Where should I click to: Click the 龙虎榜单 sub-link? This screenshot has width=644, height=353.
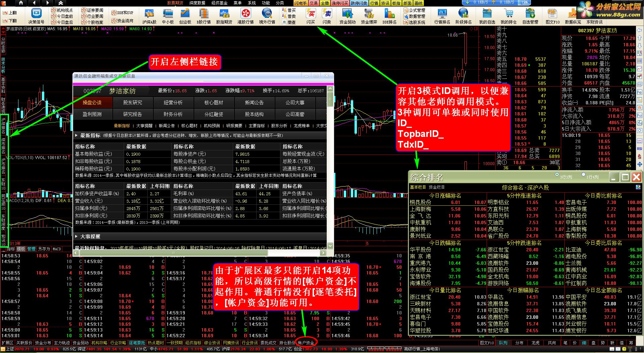(x=302, y=126)
